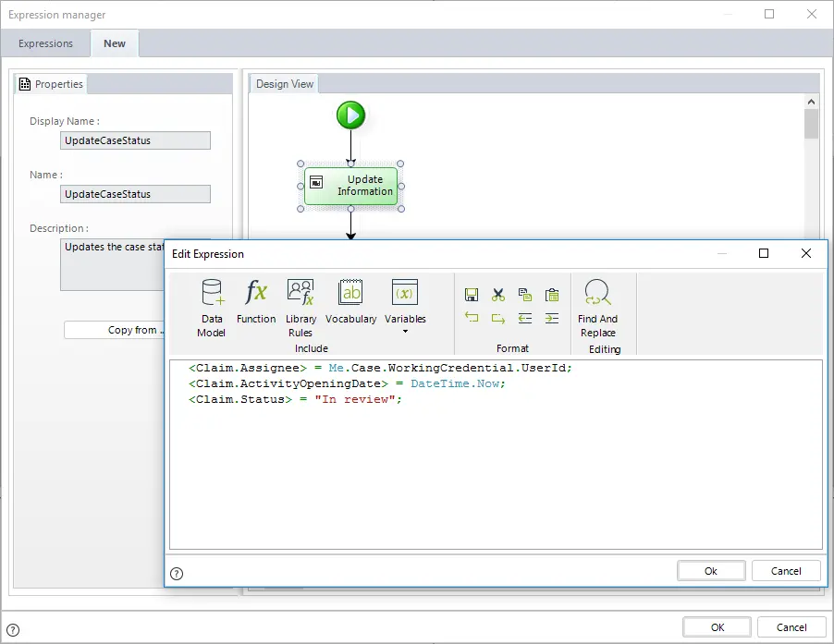Click the Cut scissors icon

(x=498, y=295)
